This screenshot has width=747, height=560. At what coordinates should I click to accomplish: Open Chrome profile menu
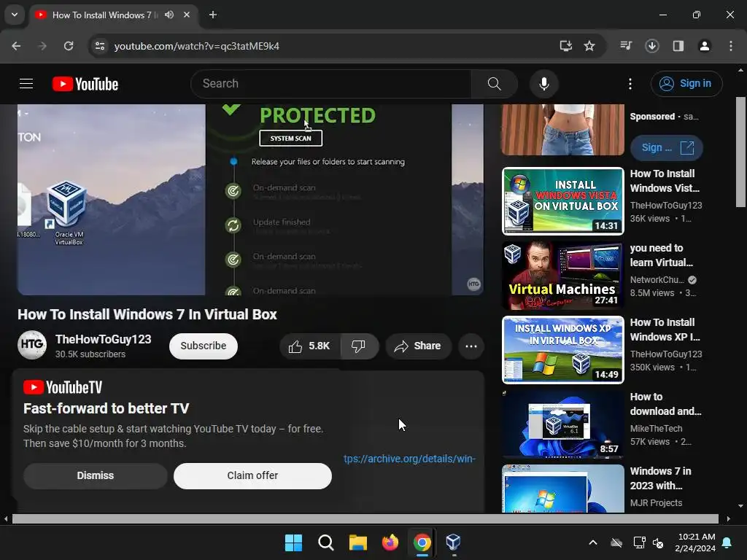[704, 46]
